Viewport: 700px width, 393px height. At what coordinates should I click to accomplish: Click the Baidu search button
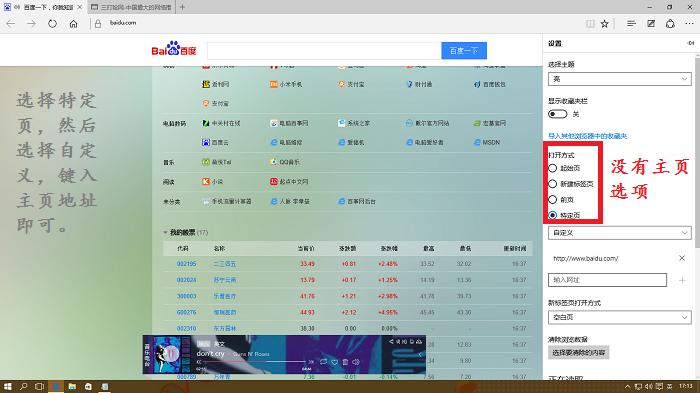pyautogui.click(x=464, y=51)
